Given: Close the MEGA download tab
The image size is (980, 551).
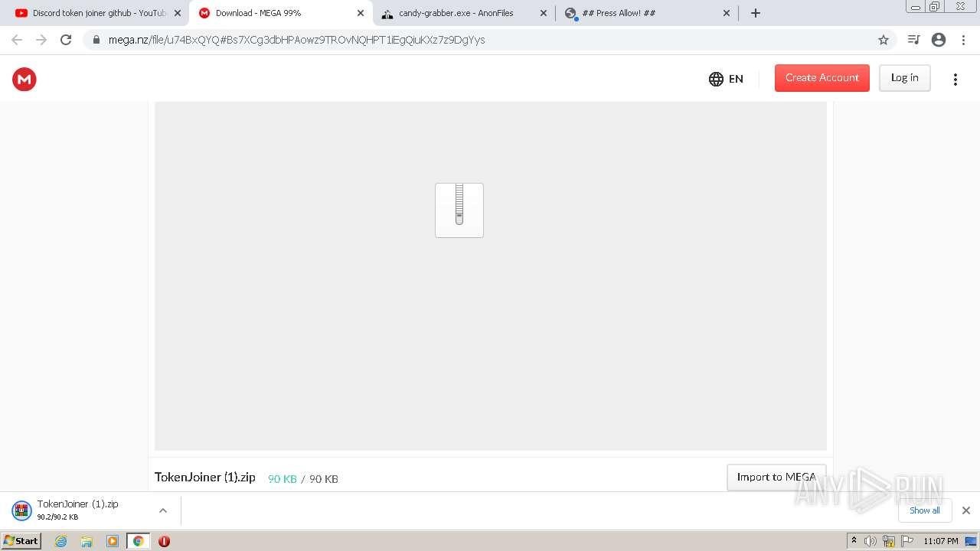Looking at the screenshot, I should coord(361,13).
